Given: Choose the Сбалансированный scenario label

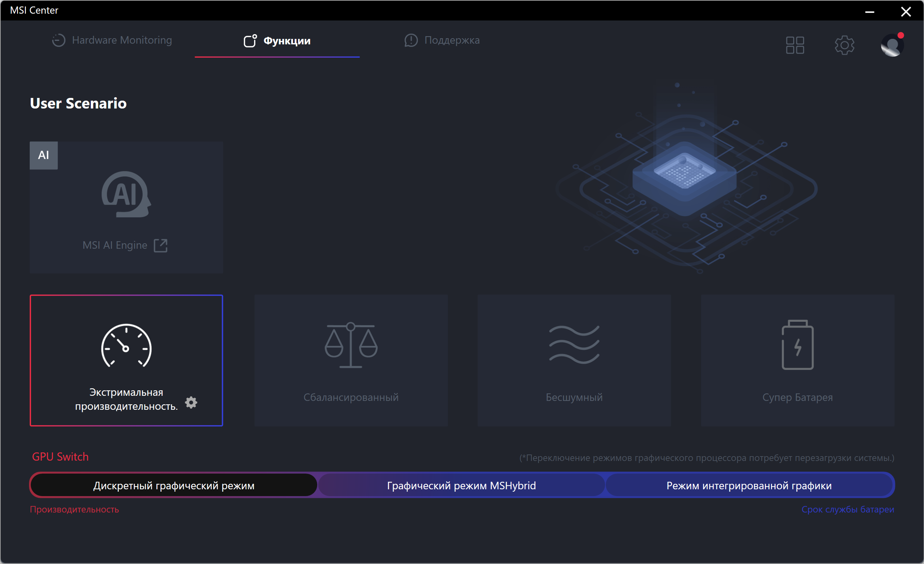Looking at the screenshot, I should click(351, 397).
